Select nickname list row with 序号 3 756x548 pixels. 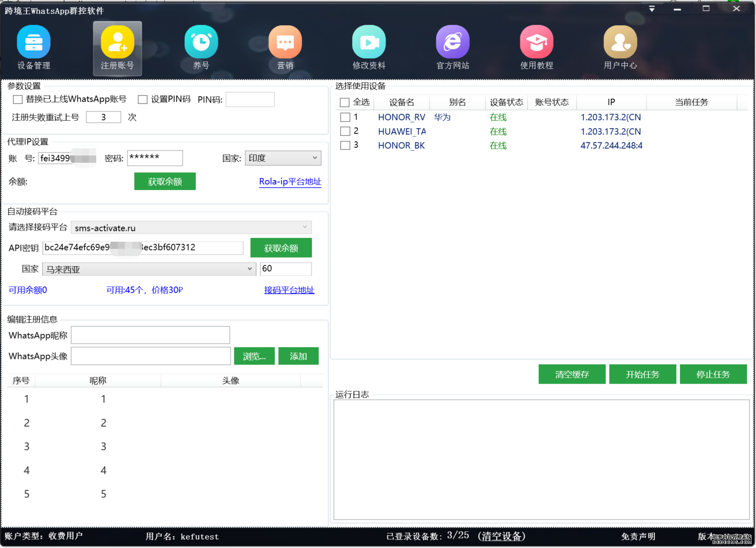(x=165, y=446)
